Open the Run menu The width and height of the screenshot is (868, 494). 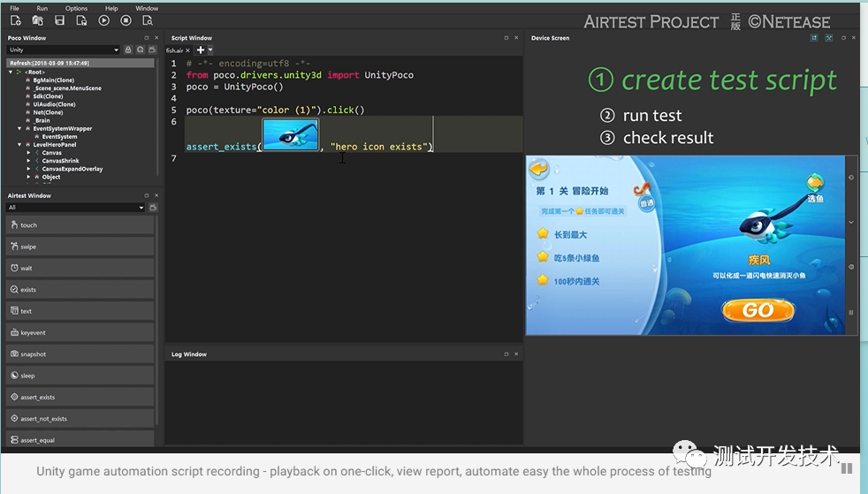tap(42, 8)
